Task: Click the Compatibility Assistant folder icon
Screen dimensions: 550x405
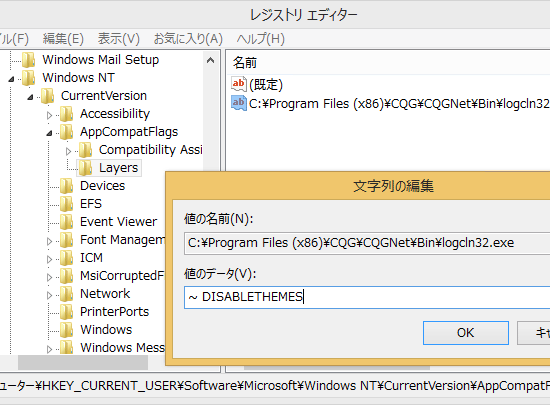Action: coord(85,150)
